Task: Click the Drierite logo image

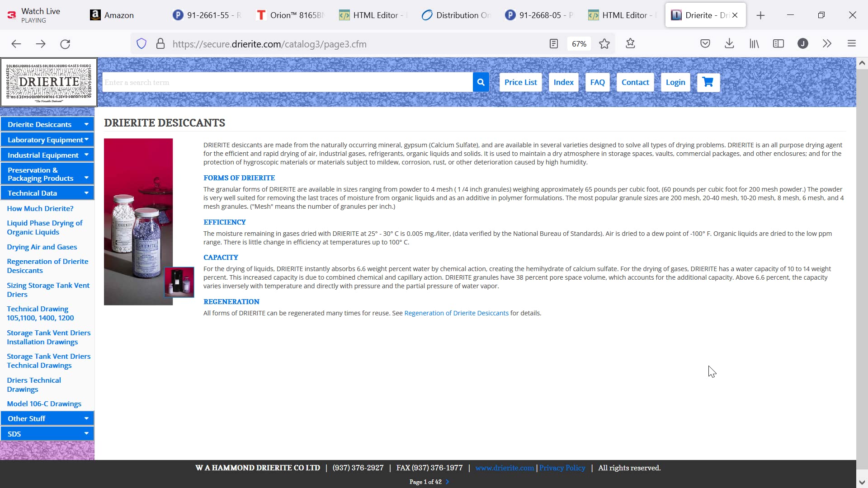Action: tap(49, 82)
